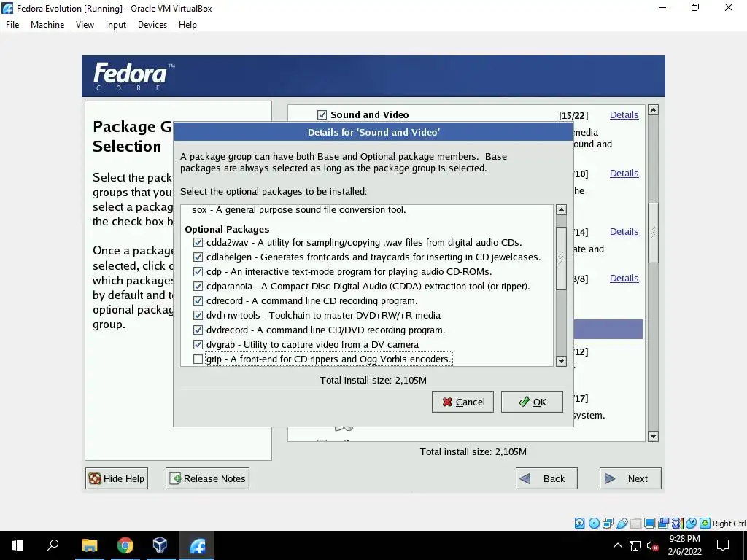Click the Fedora Core logo
Image resolution: width=747 pixels, height=560 pixels.
(134, 76)
